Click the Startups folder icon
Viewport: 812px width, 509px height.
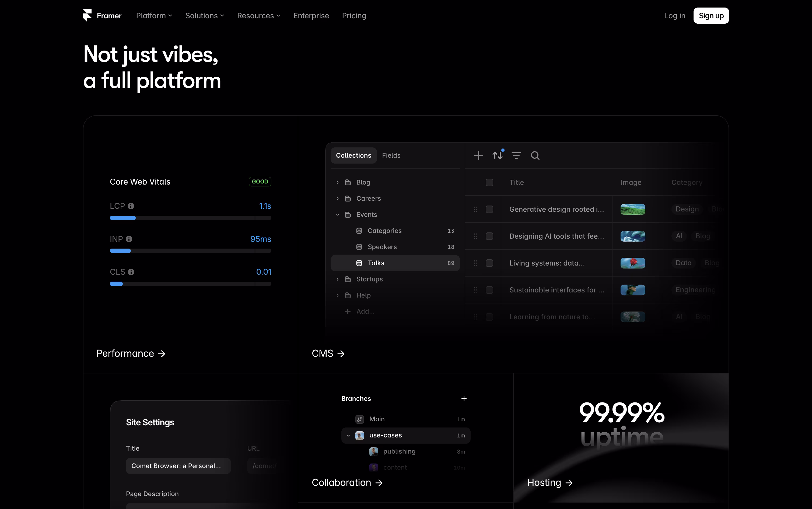pos(348,279)
